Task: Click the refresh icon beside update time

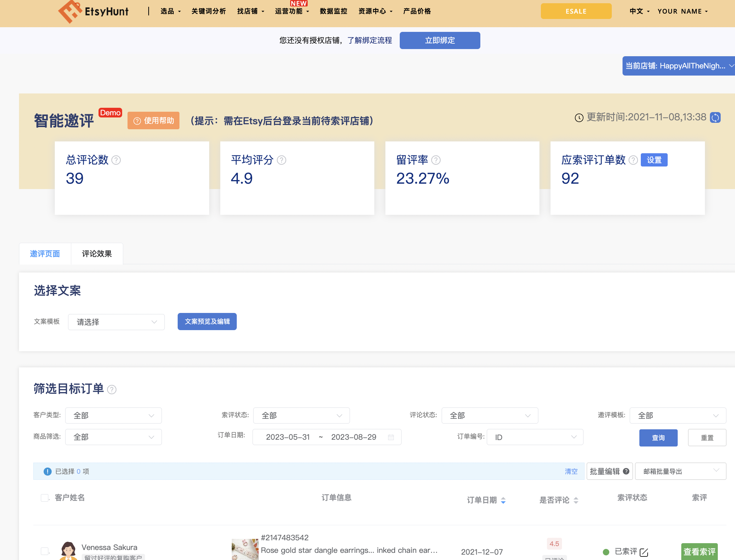Action: (715, 117)
